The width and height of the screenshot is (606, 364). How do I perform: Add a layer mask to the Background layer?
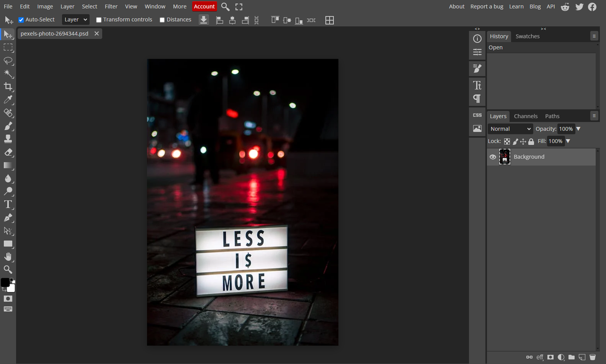click(550, 357)
